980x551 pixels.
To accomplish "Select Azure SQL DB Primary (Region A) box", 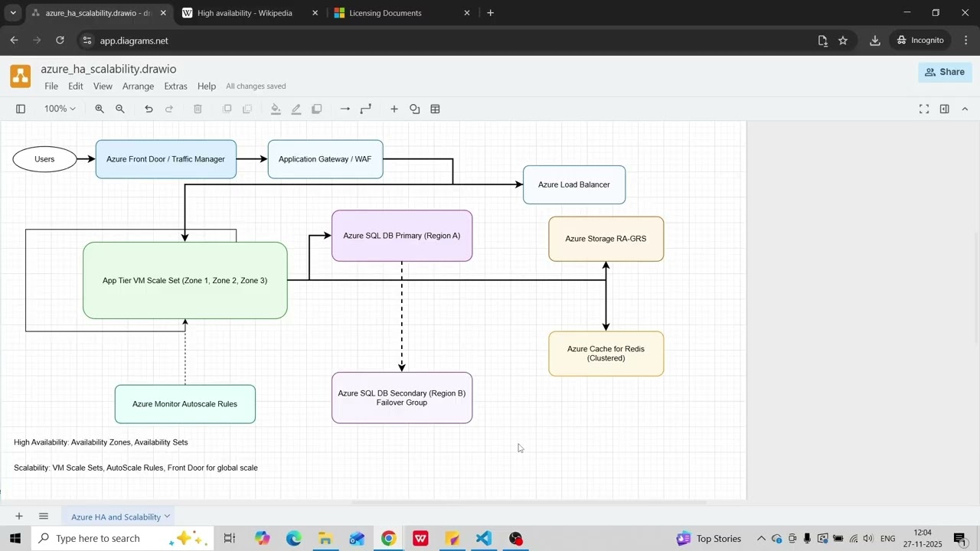I will [x=402, y=236].
